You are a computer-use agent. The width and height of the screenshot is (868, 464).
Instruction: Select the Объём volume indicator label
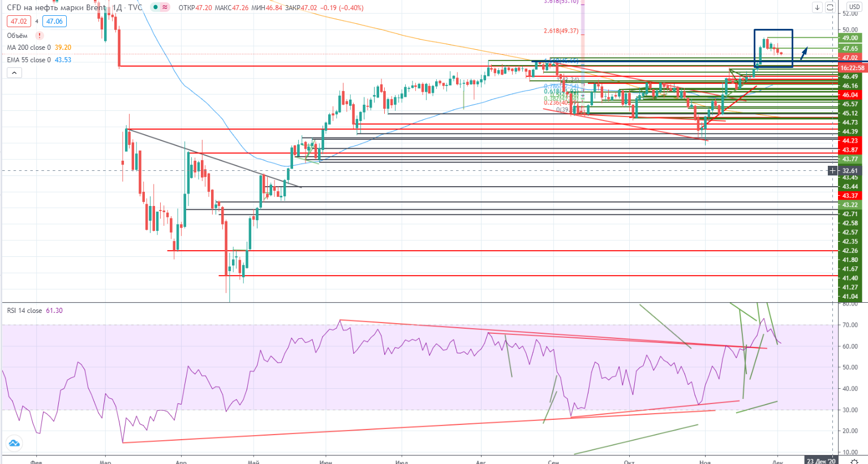(x=17, y=35)
